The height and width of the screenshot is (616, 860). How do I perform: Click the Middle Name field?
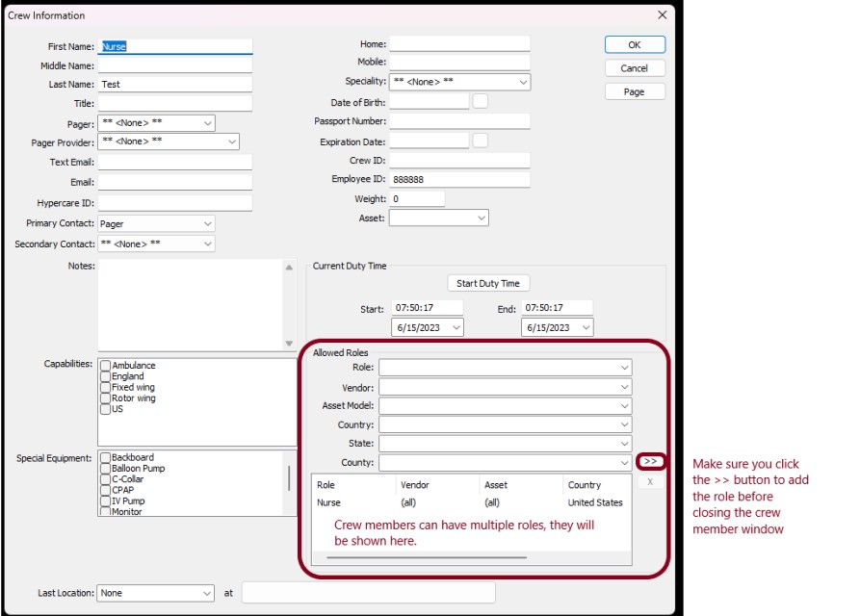[x=175, y=65]
